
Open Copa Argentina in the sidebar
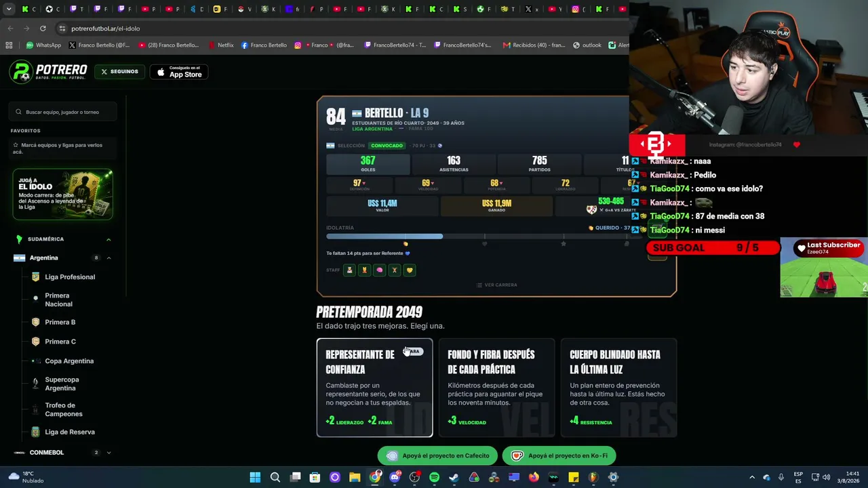tap(69, 361)
